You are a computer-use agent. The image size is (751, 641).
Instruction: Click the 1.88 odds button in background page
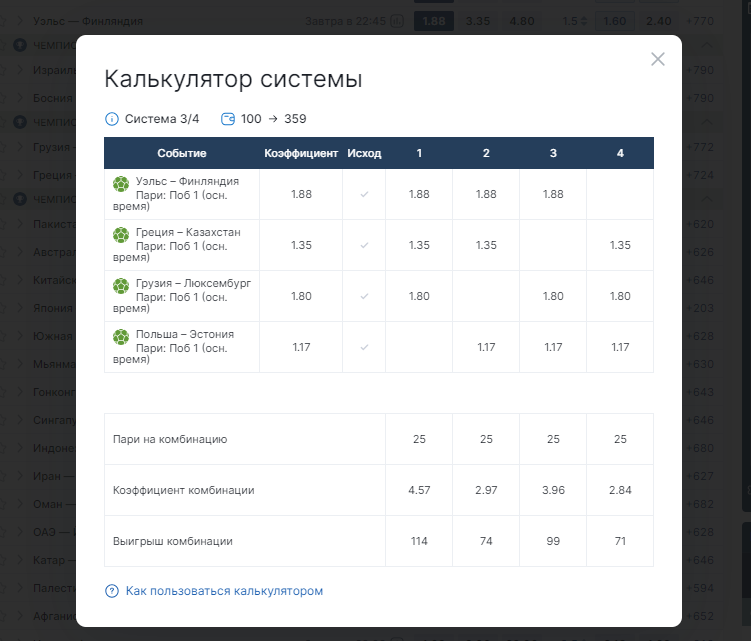click(434, 22)
